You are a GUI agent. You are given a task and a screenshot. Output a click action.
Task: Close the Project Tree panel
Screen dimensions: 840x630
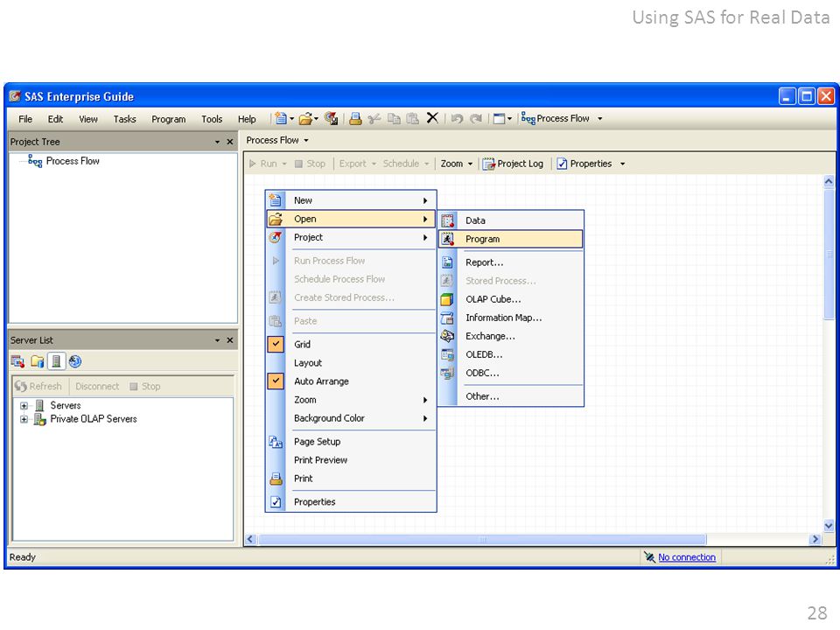(x=230, y=142)
